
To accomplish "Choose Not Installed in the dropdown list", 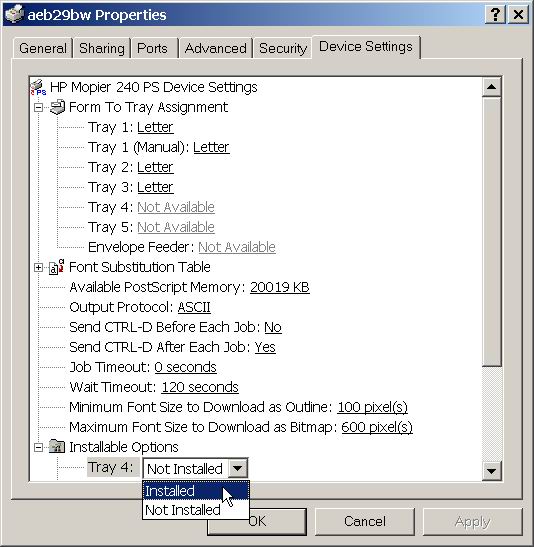I will click(196, 510).
